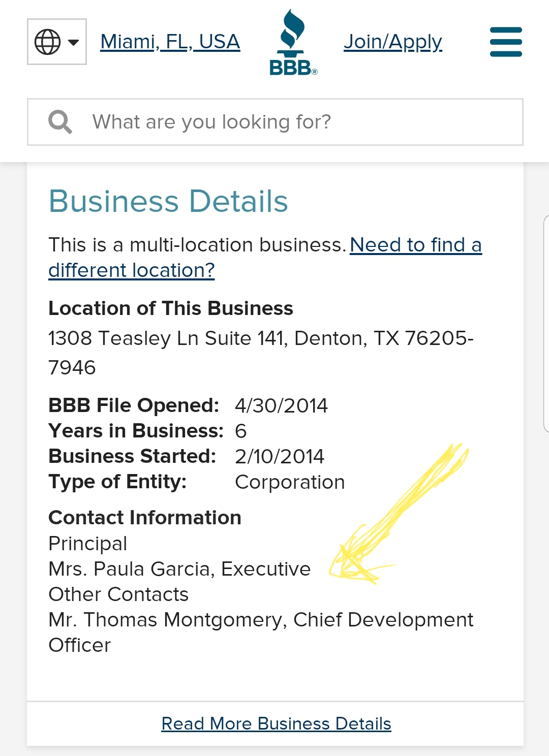Expand the language dropdown arrow
Screen dimensions: 549x756
[73, 42]
